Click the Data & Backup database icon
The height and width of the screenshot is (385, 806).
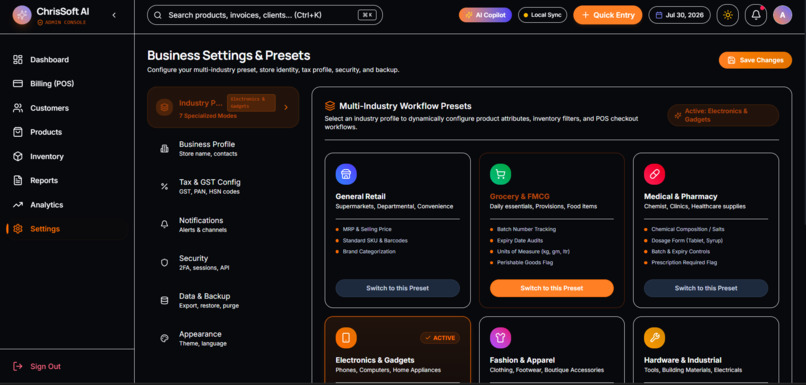164,301
